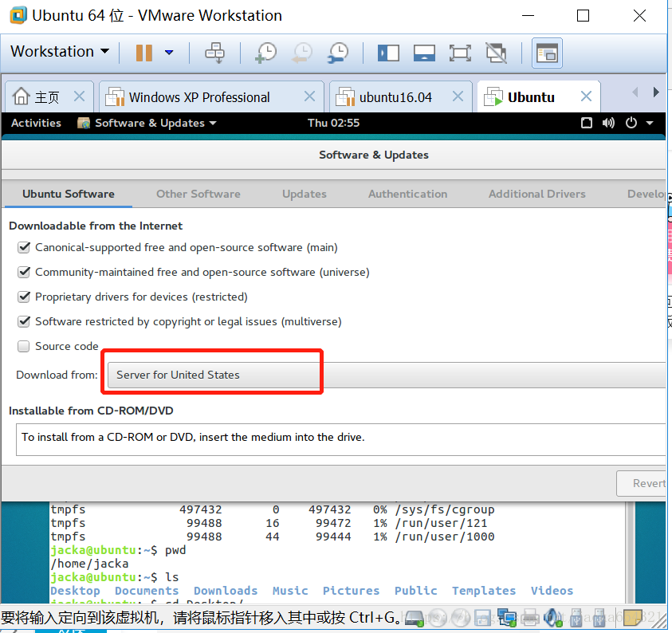Click the sound card status bar icon
Image resolution: width=672 pixels, height=633 pixels.
tap(553, 618)
